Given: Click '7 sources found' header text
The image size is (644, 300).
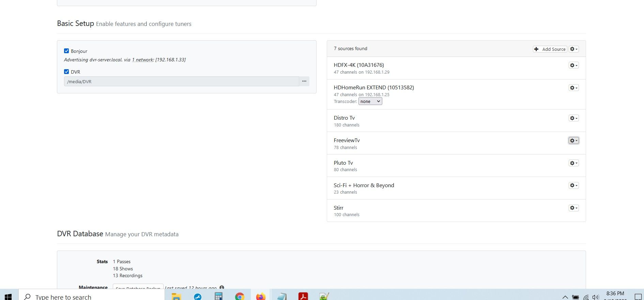Looking at the screenshot, I should 350,48.
